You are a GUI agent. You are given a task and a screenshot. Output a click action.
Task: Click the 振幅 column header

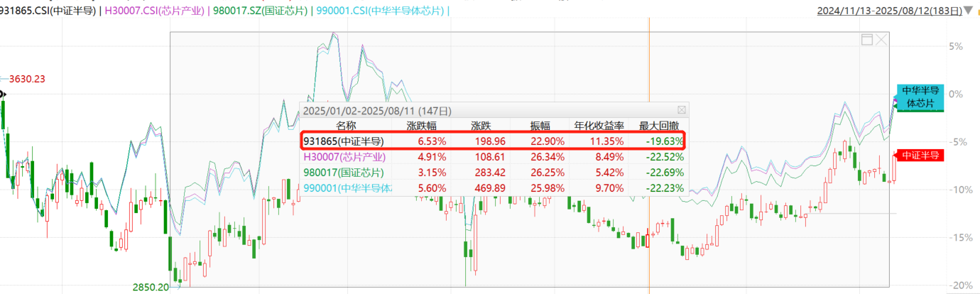[540, 126]
